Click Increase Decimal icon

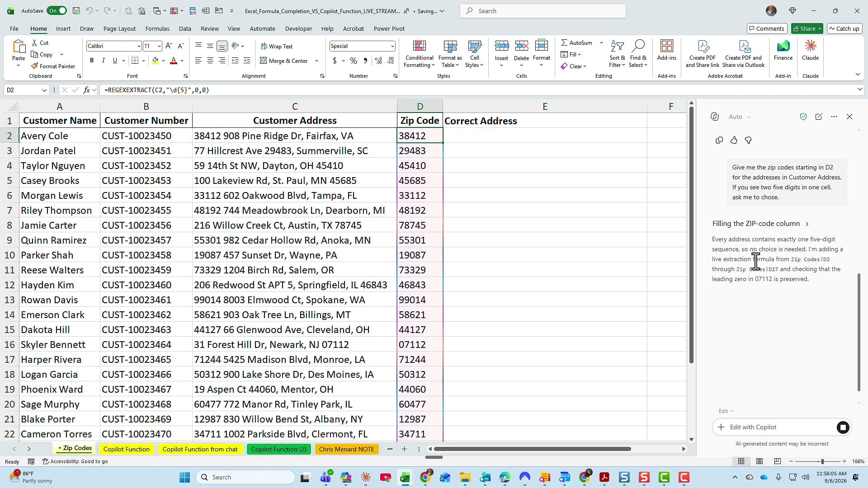pyautogui.click(x=378, y=61)
